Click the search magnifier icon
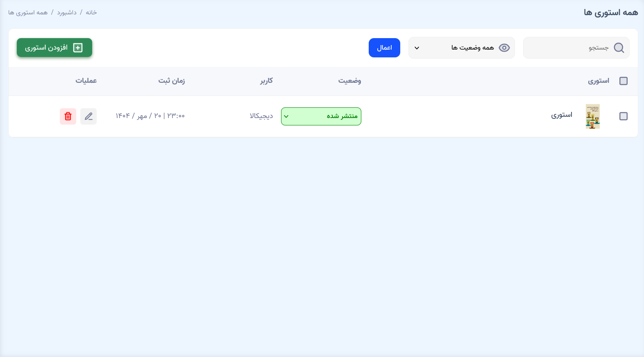The image size is (644, 357). [x=619, y=48]
